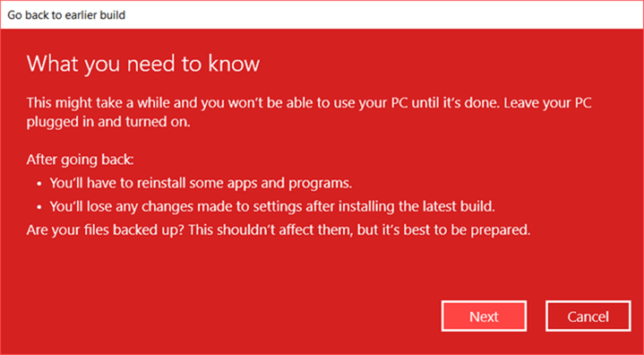This screenshot has width=644, height=355.
Task: Click empty white area of title bar
Action: tap(382, 15)
